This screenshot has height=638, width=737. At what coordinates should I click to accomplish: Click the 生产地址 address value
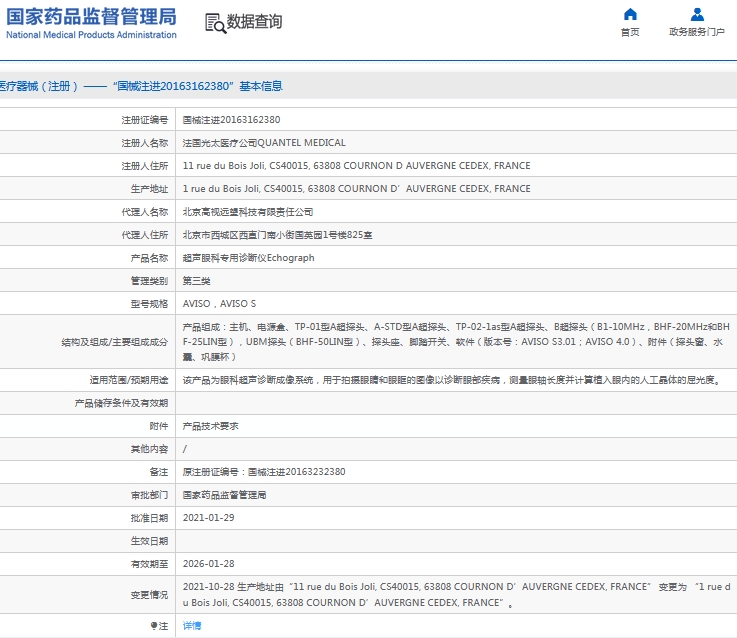pos(356,189)
